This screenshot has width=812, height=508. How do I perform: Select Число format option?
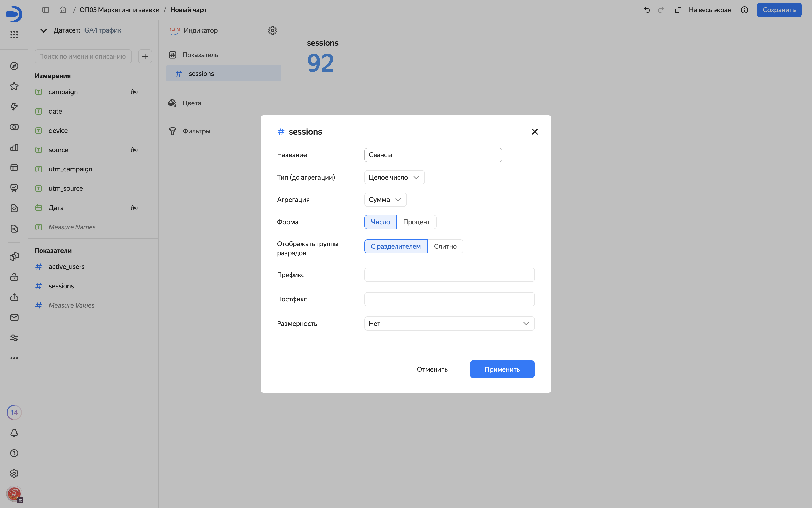[381, 222]
